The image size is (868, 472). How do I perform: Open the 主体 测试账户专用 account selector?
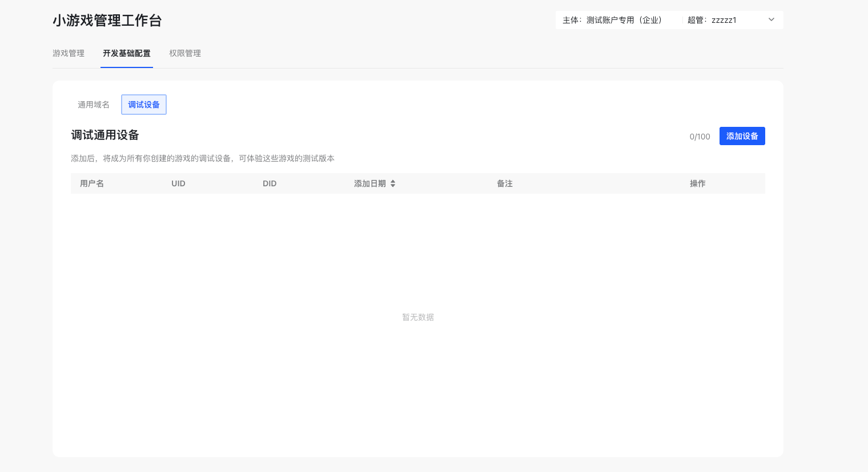click(612, 20)
